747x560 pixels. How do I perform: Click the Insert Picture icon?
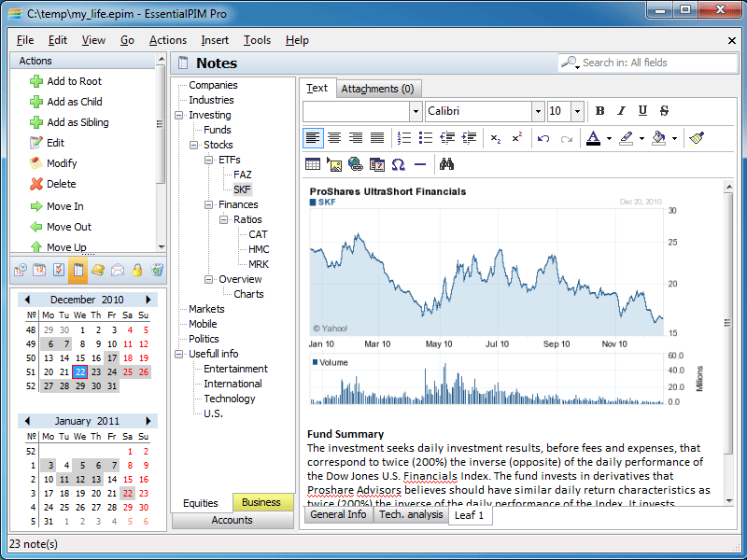[x=334, y=164]
